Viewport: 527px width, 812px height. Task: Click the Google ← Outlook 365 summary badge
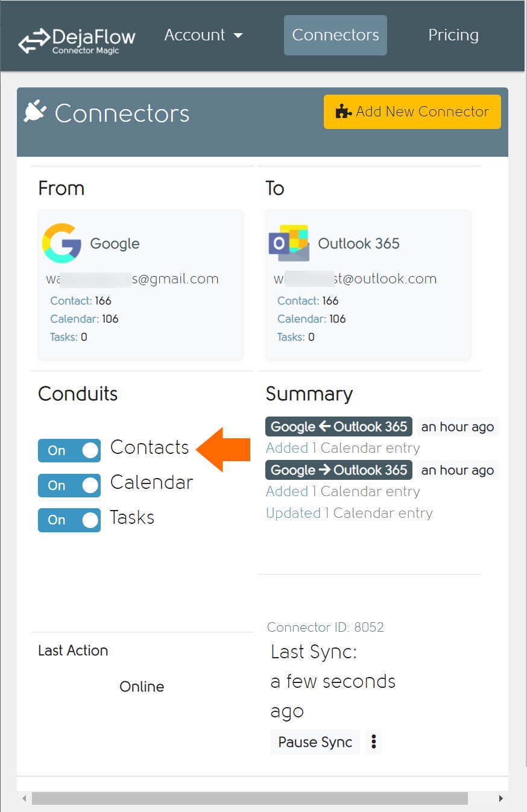pos(339,427)
